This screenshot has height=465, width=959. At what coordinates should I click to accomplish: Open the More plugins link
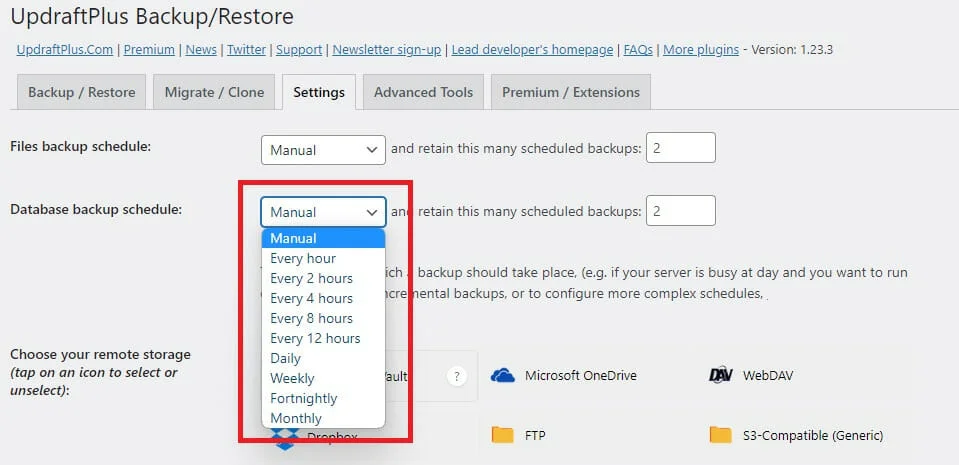701,50
